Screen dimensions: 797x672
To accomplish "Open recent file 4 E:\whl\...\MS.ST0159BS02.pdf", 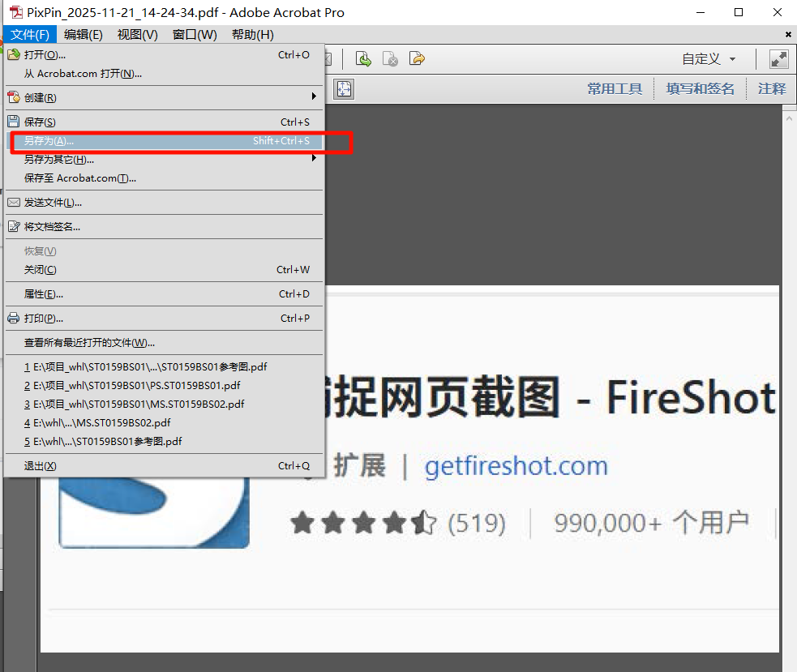I will (x=164, y=423).
